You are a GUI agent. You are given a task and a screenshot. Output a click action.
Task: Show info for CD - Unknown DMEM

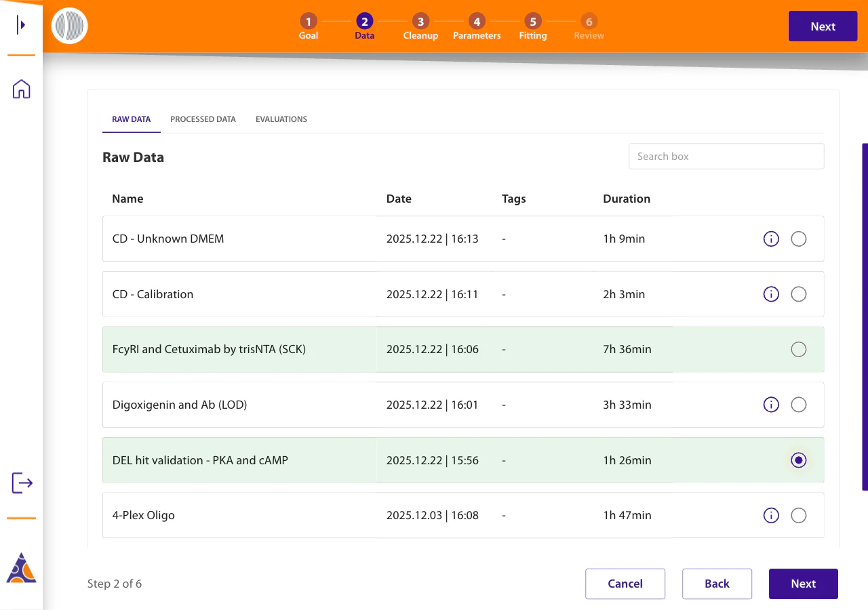(771, 239)
